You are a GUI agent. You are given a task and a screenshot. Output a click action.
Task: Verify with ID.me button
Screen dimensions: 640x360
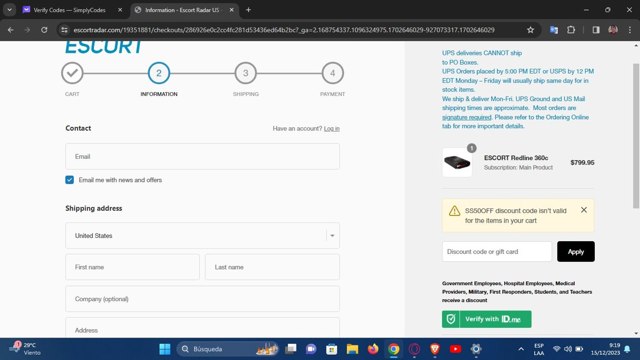coord(487,319)
